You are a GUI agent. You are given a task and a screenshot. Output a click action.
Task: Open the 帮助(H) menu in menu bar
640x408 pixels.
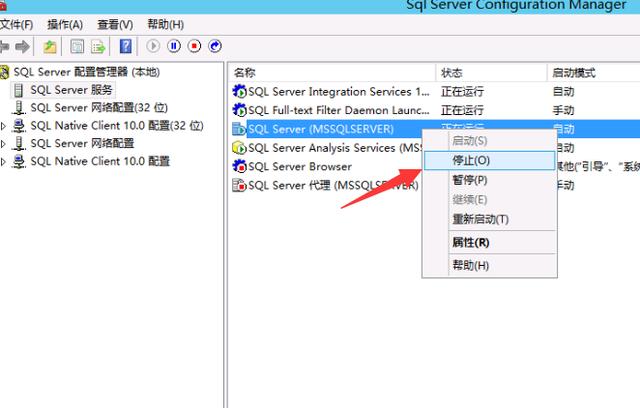tap(165, 25)
